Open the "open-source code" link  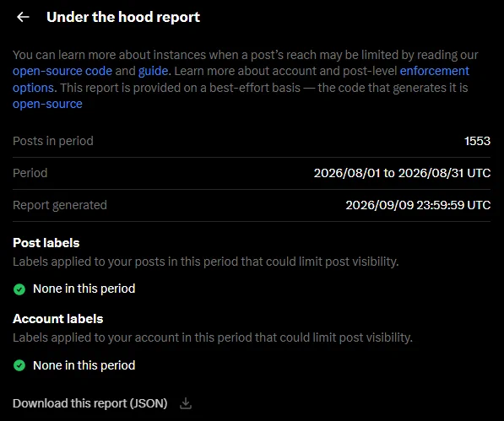click(62, 71)
